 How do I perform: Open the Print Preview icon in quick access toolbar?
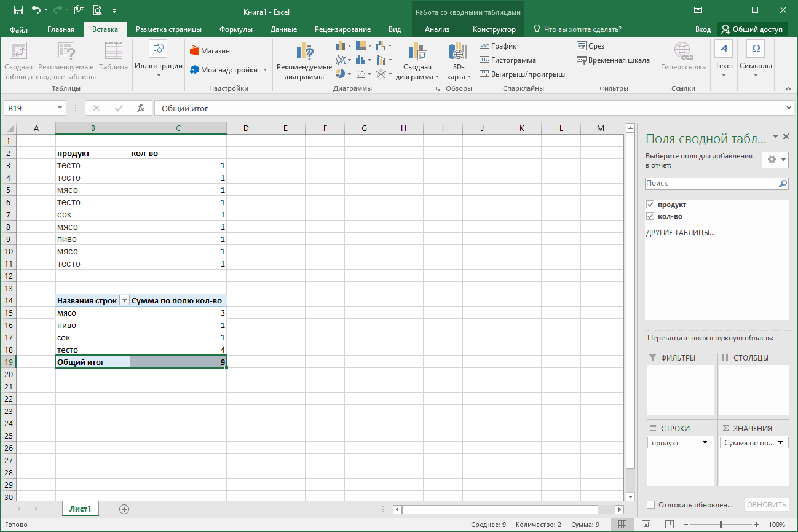click(x=97, y=10)
